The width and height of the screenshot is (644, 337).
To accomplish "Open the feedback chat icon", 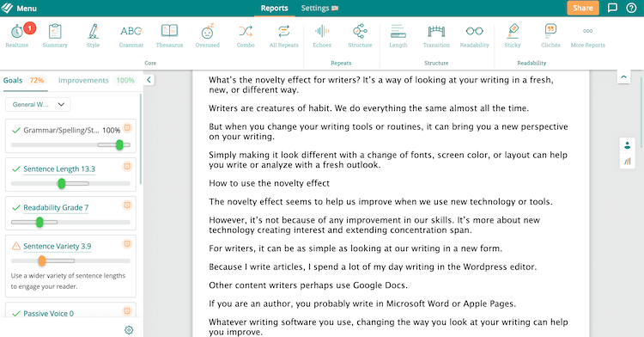I will (612, 8).
